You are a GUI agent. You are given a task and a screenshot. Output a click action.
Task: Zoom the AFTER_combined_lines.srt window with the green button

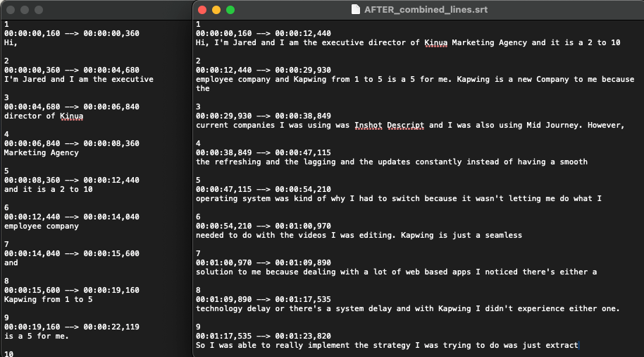230,10
